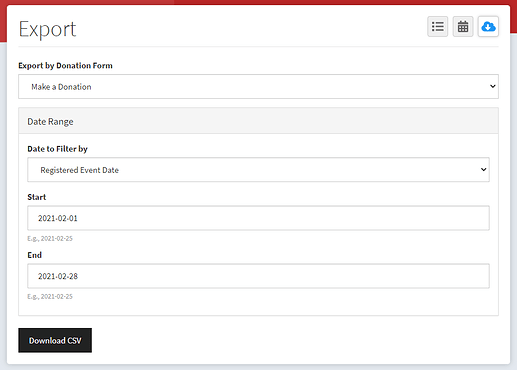The image size is (517, 370).
Task: Click the cloud download export icon
Action: click(x=488, y=26)
